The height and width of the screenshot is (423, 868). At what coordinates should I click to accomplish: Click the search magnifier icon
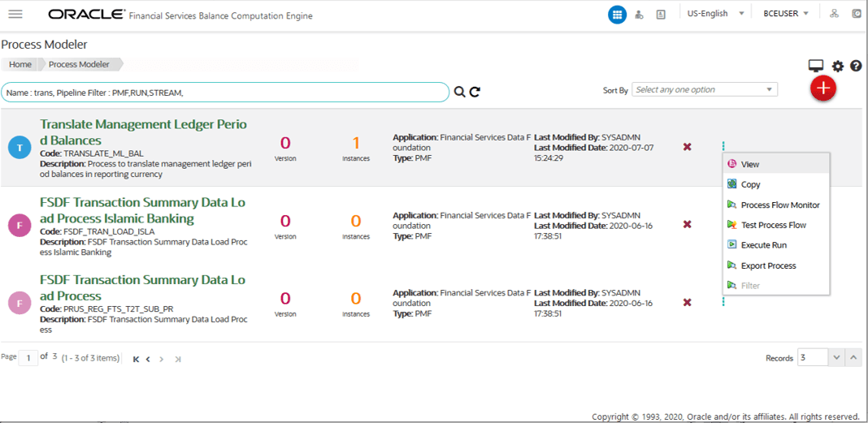(x=459, y=93)
